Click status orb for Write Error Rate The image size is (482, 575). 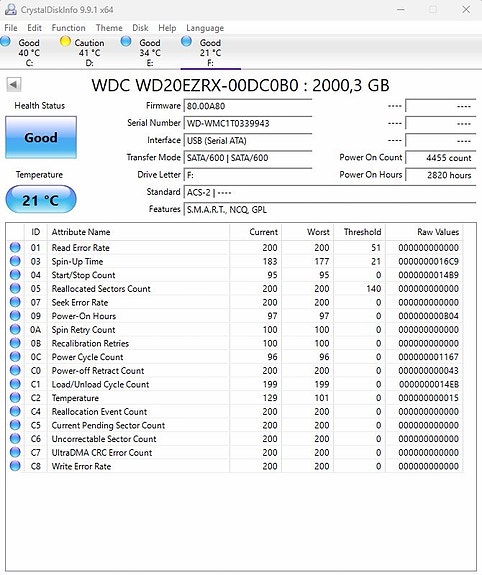coord(15,466)
